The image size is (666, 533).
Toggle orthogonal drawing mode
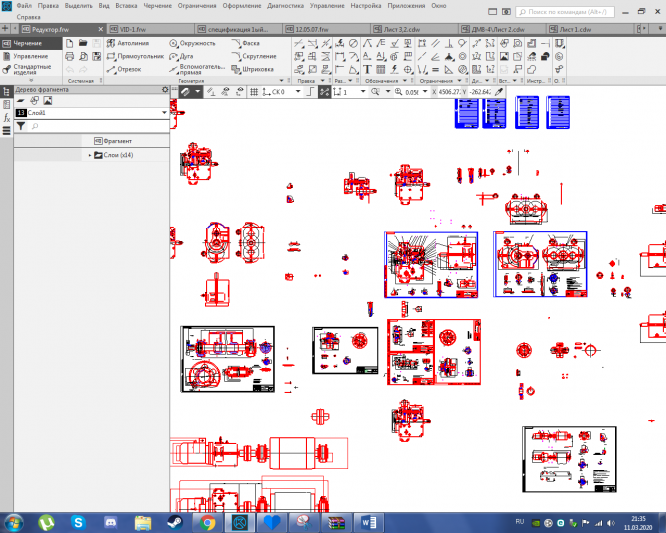click(310, 92)
